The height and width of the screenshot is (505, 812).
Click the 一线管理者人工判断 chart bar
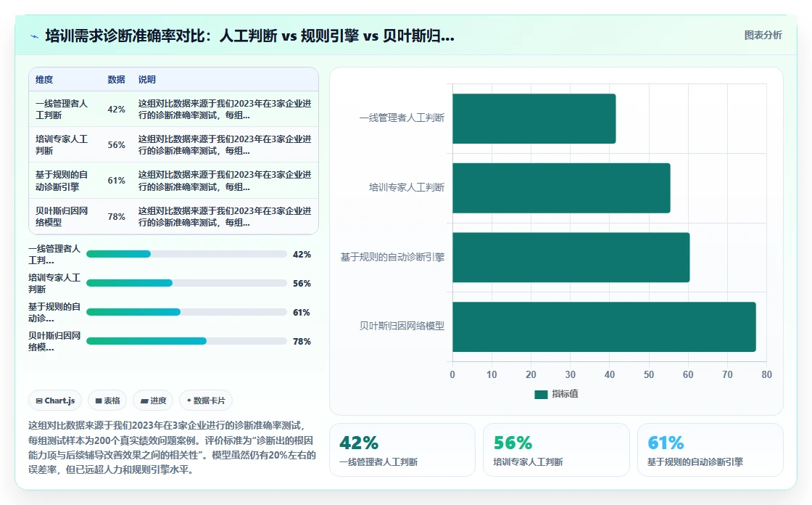[x=534, y=118]
